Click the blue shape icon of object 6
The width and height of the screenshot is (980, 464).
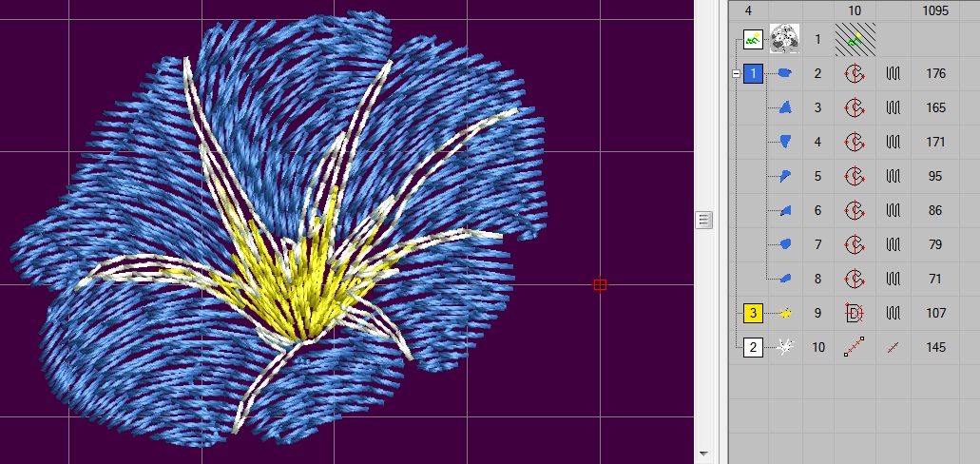tap(785, 211)
